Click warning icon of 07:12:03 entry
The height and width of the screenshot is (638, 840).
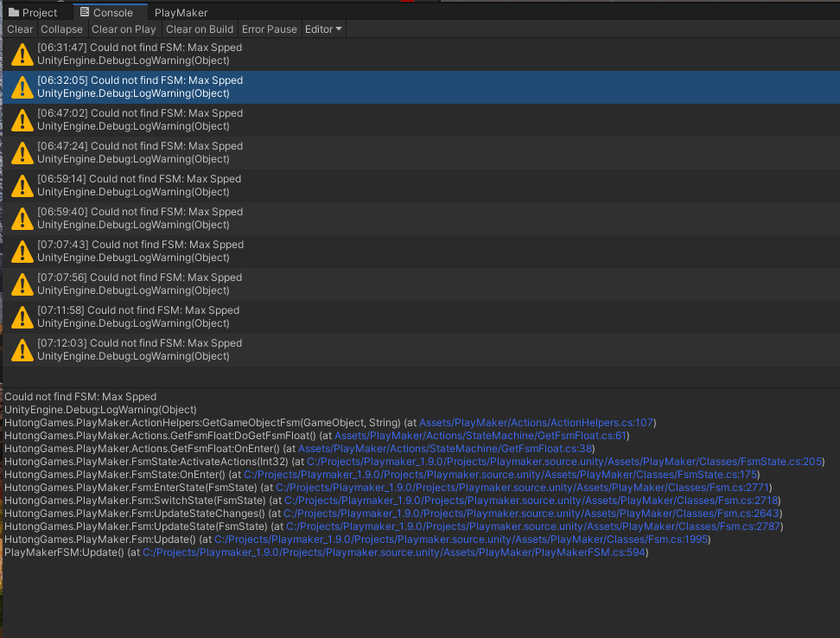[22, 350]
